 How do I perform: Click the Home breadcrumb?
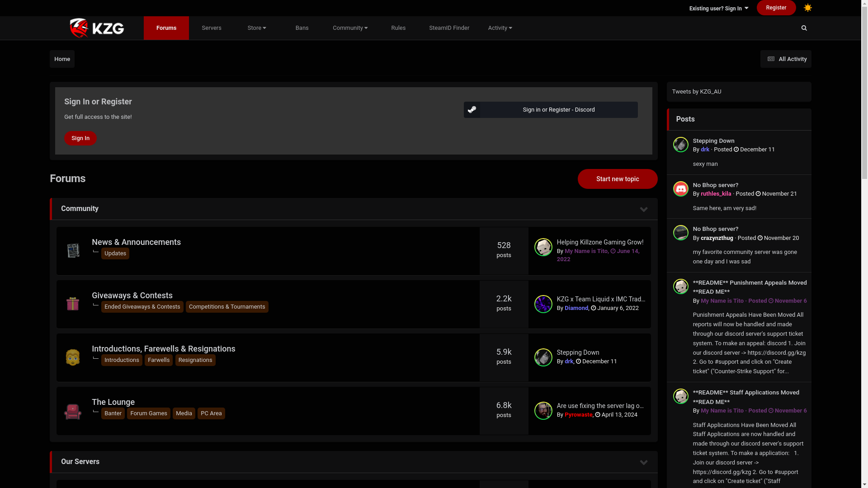click(62, 59)
